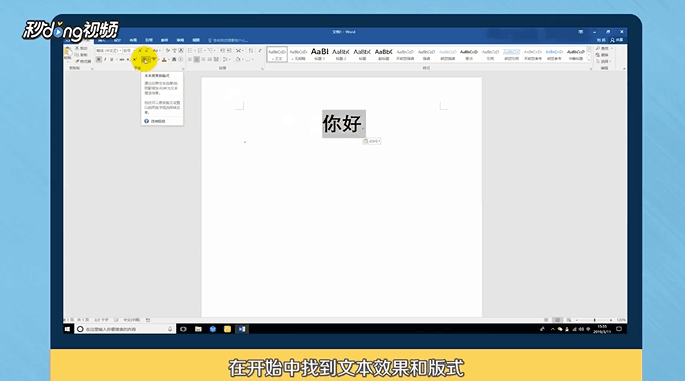Click the character border icon
The image size is (685, 381).
[x=181, y=51]
